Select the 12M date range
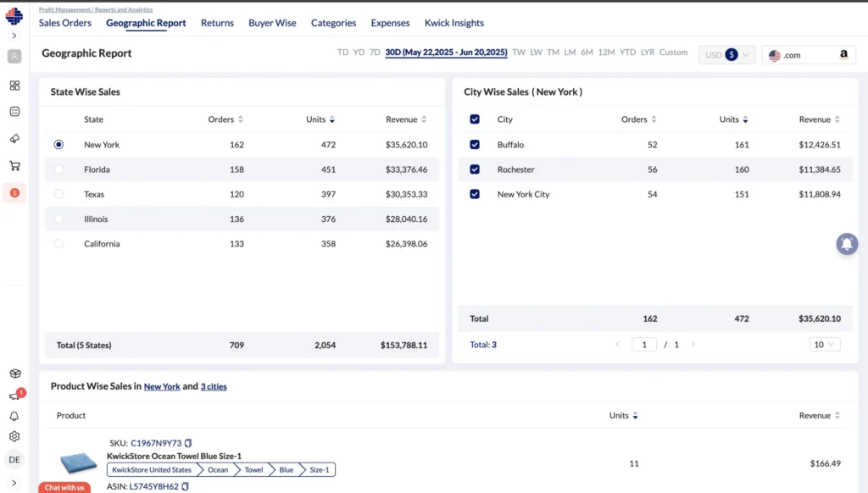 [x=606, y=53]
